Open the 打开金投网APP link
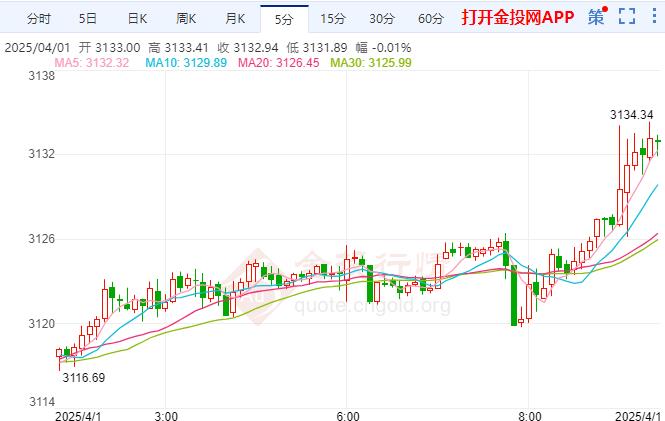This screenshot has width=665, height=421. [x=518, y=17]
